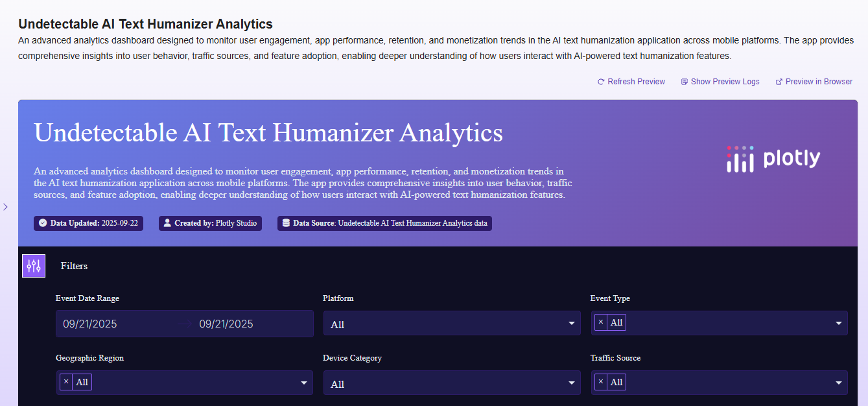Click the Traffic Source label
Image resolution: width=868 pixels, height=406 pixels.
tap(615, 358)
